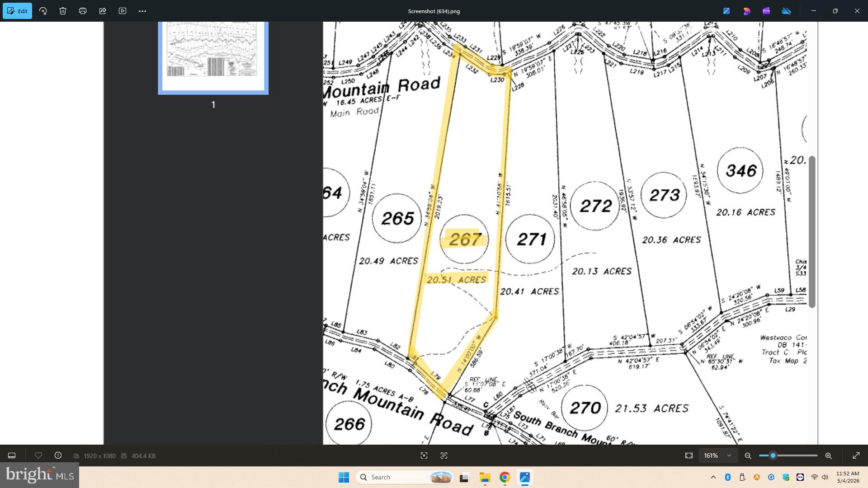Click the zoom in magnifier icon
The image size is (868, 488).
(829, 455)
